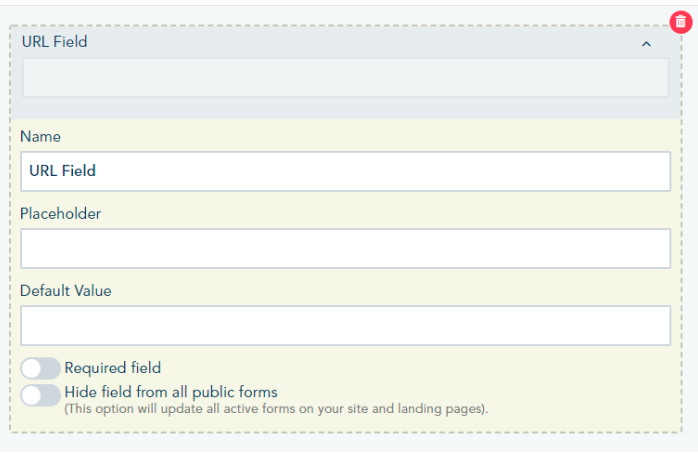This screenshot has width=698, height=455.
Task: Click the red trash delete icon
Action: [x=680, y=21]
